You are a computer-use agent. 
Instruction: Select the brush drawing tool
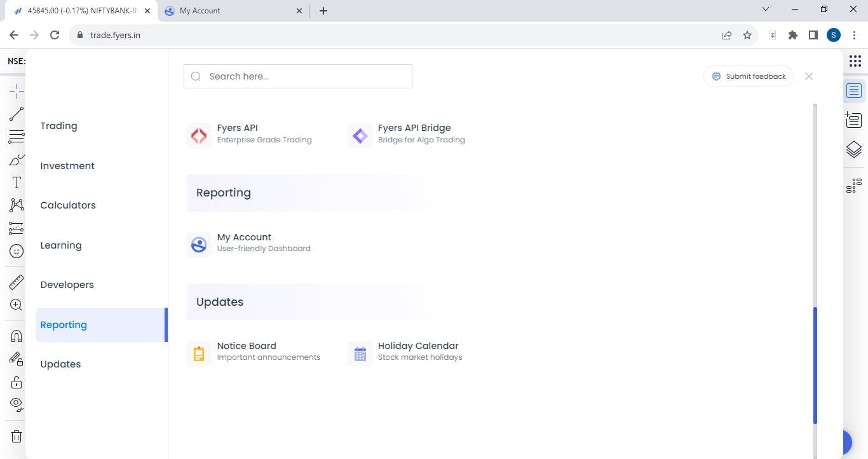pos(17,160)
